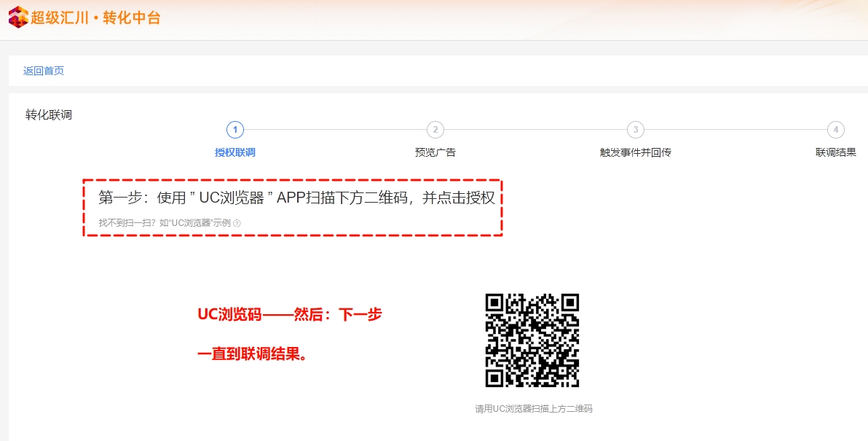Select step 2 circle in progress bar

click(435, 130)
